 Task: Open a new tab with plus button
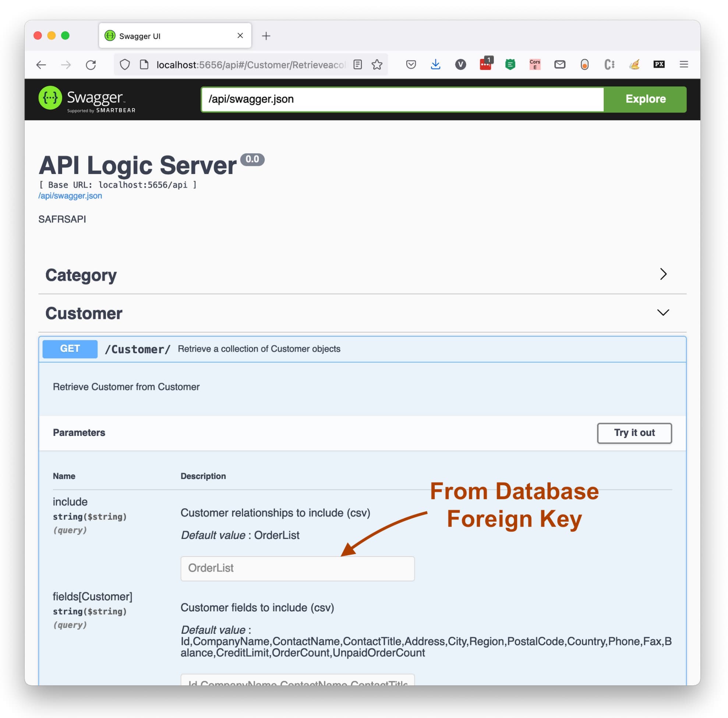[266, 36]
